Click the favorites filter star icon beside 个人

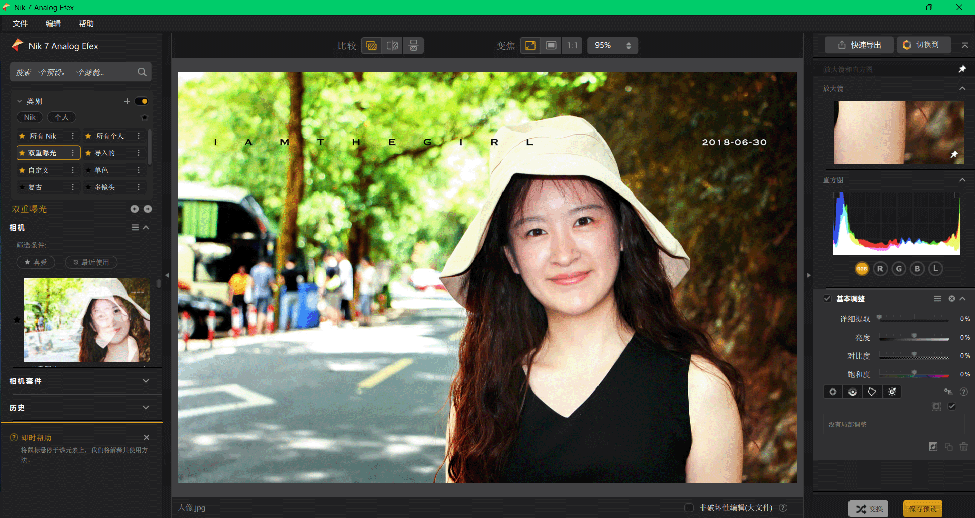pos(144,117)
